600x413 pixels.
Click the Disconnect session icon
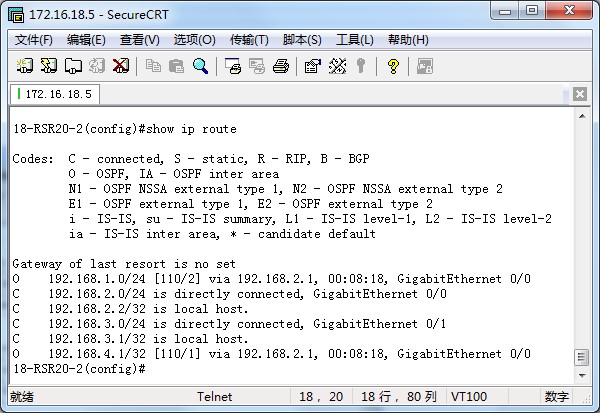pos(120,67)
